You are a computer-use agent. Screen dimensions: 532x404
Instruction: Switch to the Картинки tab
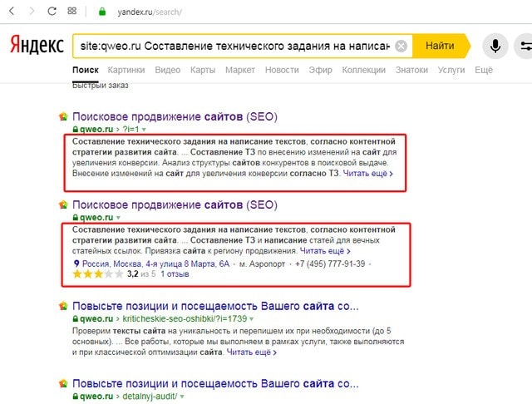(126, 70)
